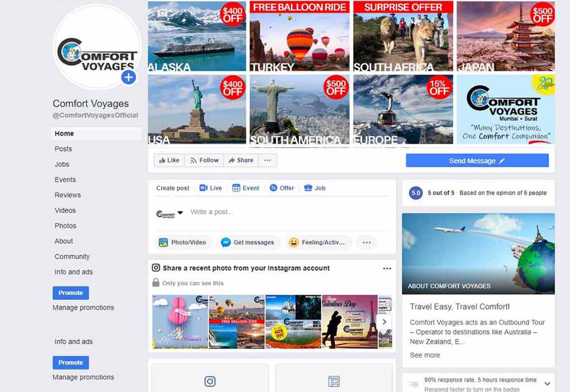Open the USA Statue of Liberty tile
570x392 pixels.
pyautogui.click(x=197, y=110)
